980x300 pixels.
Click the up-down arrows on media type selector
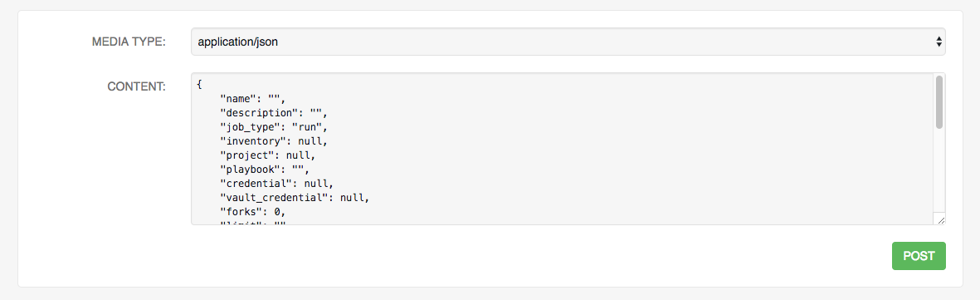[939, 42]
